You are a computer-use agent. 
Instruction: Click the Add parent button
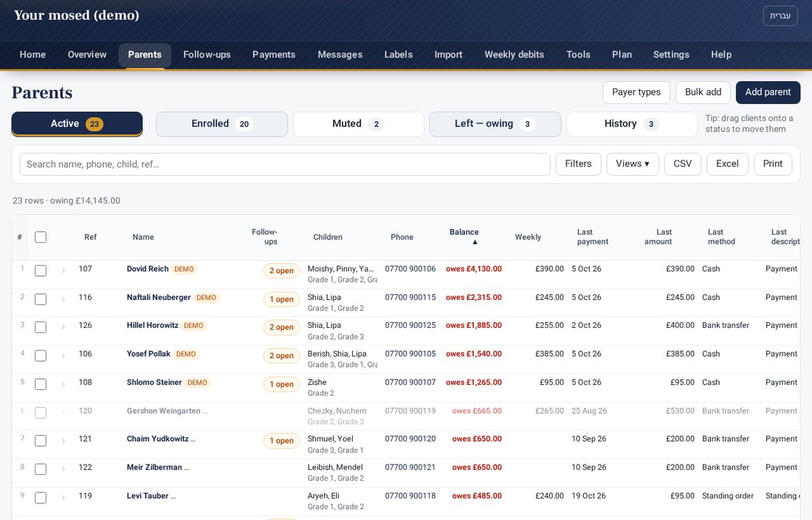pyautogui.click(x=768, y=92)
